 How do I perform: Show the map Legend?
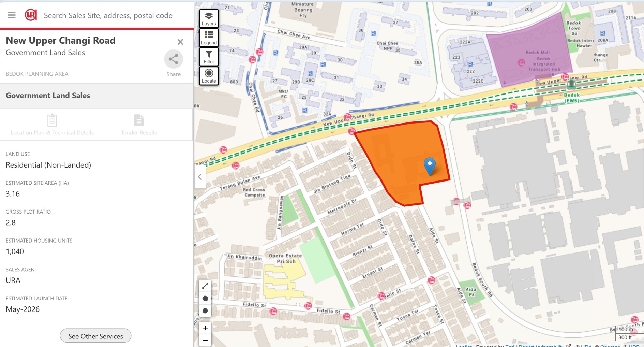(x=209, y=38)
